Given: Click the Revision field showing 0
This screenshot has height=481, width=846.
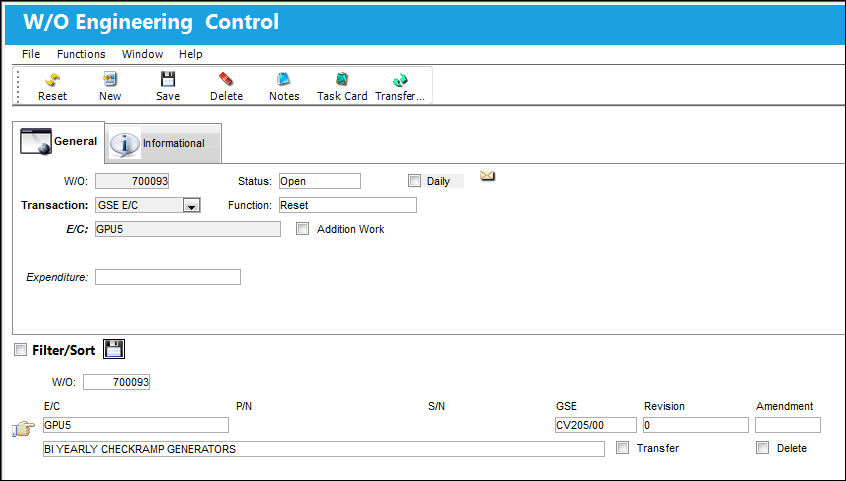Looking at the screenshot, I should tap(695, 425).
